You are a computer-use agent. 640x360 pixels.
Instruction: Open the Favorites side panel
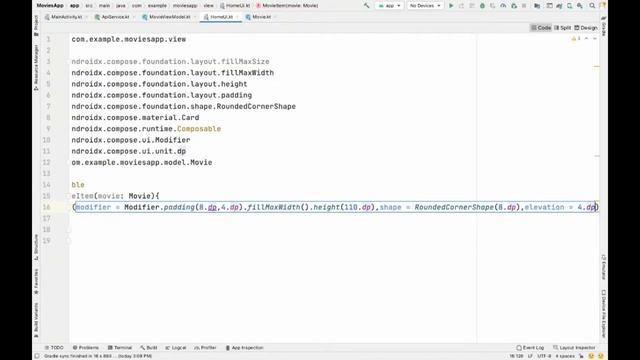pos(36,281)
